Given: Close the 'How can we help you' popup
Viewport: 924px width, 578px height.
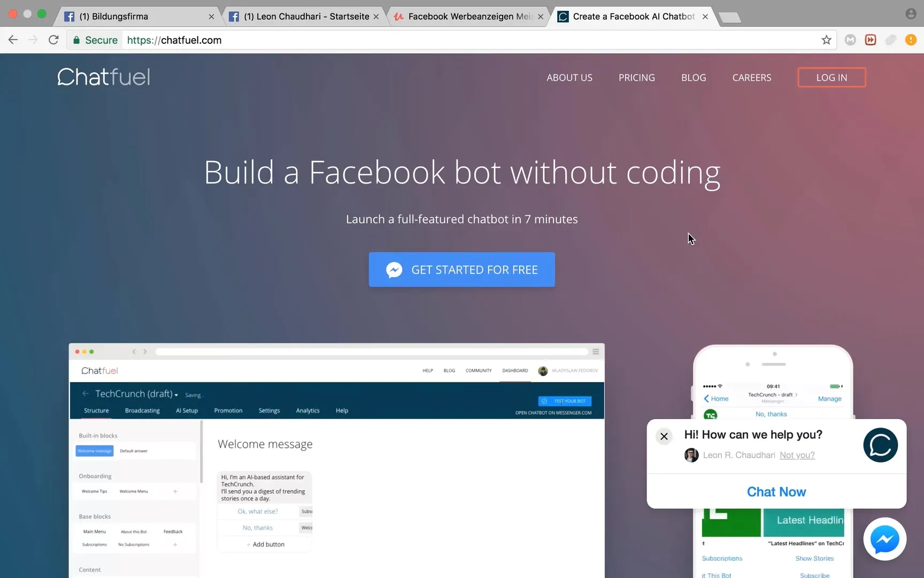Looking at the screenshot, I should pyautogui.click(x=664, y=436).
